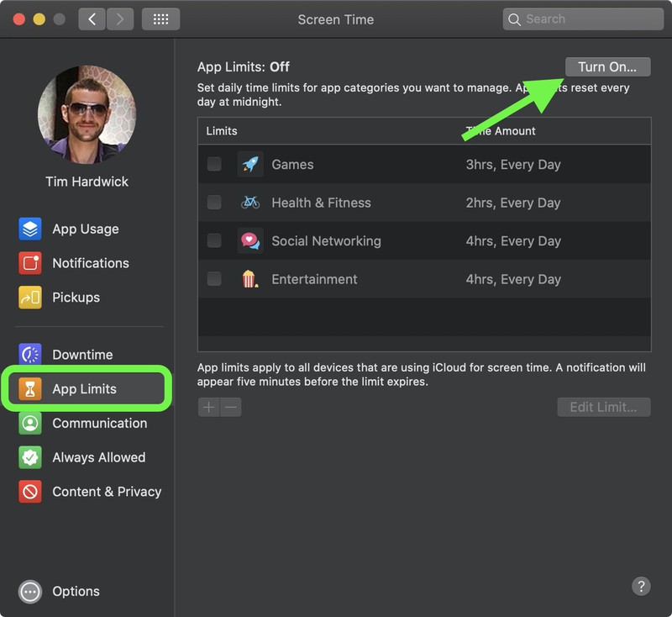This screenshot has width=672, height=617.
Task: Select the Always Allowed section
Action: (x=84, y=457)
